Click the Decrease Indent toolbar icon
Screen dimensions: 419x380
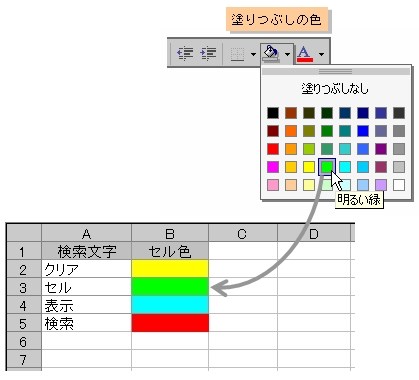(185, 53)
